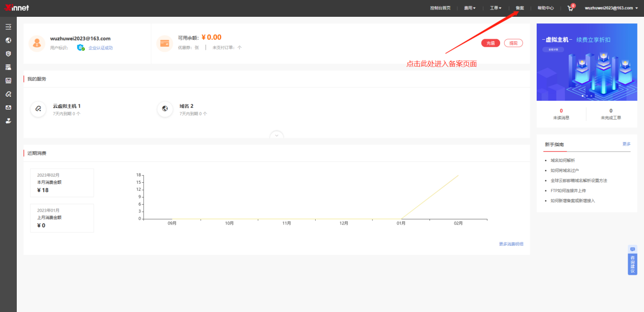644x312 pixels.
Task: Select the monitor icon in sidebar
Action: tap(8, 80)
